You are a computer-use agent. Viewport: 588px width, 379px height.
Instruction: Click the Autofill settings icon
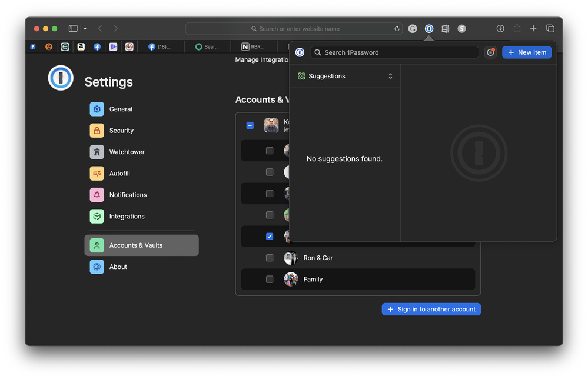(x=97, y=174)
